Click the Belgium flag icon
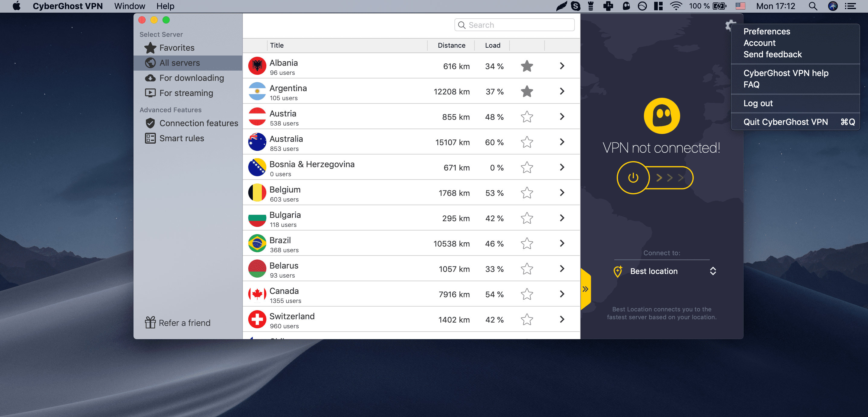This screenshot has height=417, width=868. click(257, 193)
